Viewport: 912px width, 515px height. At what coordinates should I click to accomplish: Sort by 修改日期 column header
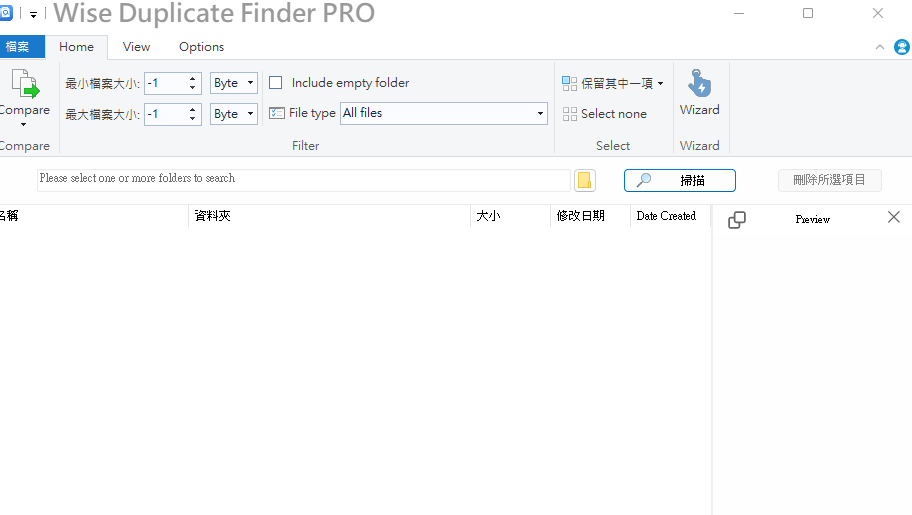pyautogui.click(x=590, y=216)
